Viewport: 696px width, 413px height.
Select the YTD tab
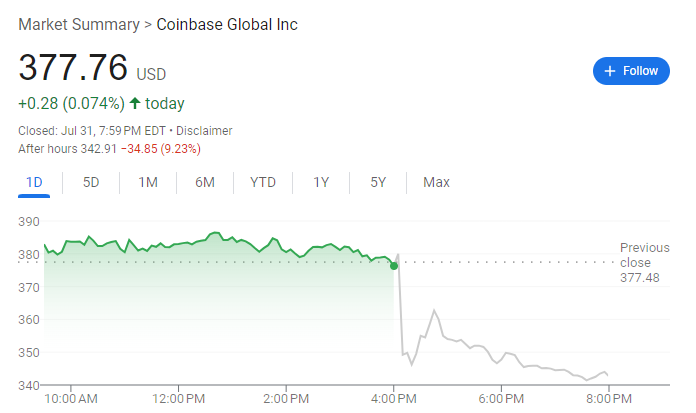[263, 182]
